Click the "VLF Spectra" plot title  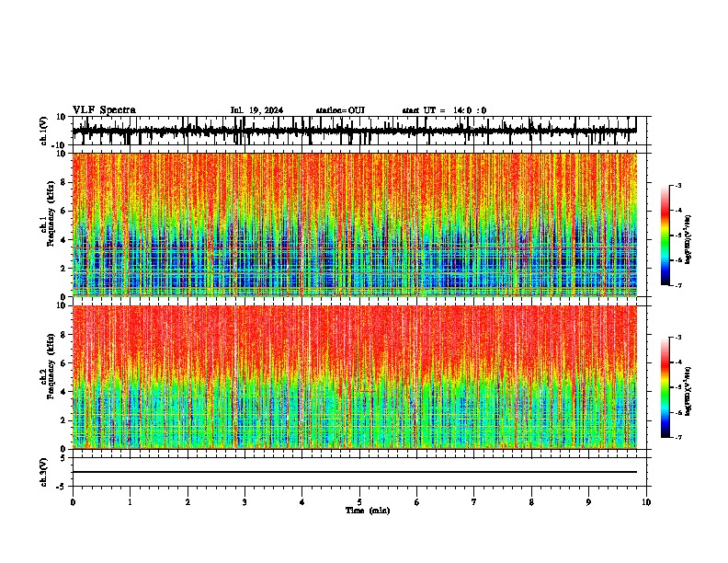(x=104, y=110)
